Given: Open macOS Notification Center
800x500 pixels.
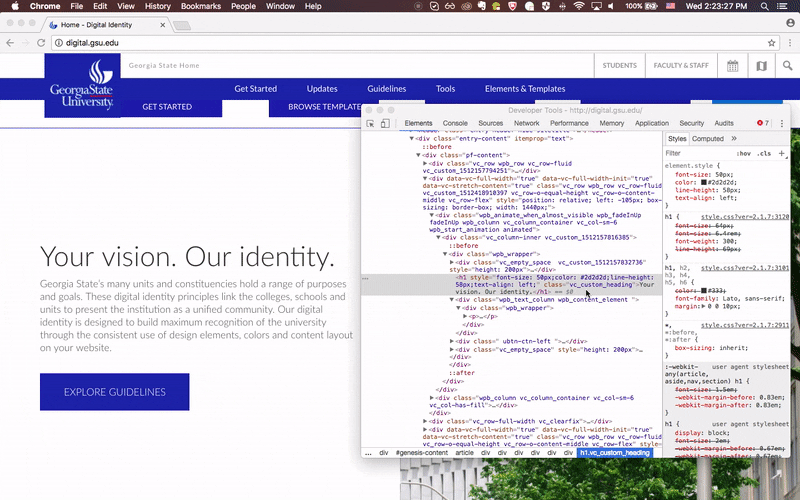Looking at the screenshot, I should click(x=782, y=6).
